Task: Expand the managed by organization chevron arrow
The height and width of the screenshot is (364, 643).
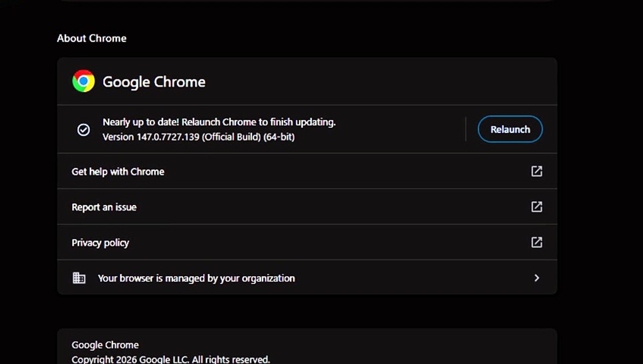Action: click(537, 278)
